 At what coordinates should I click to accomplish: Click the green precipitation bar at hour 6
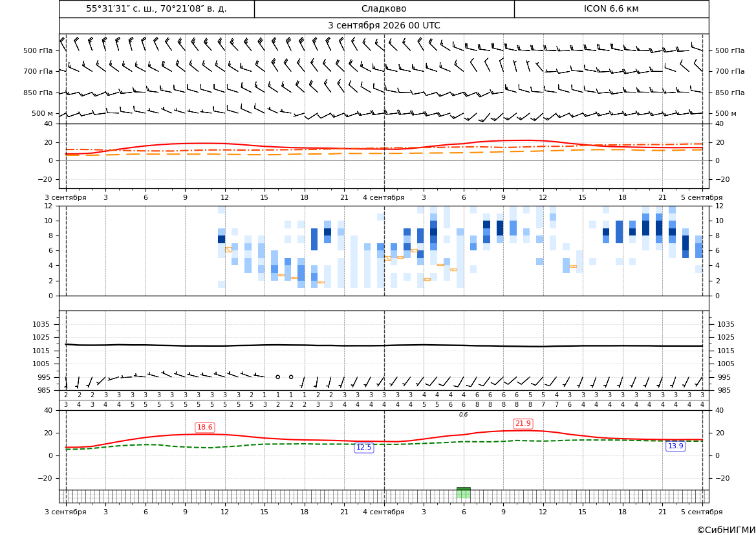pyautogui.click(x=463, y=492)
